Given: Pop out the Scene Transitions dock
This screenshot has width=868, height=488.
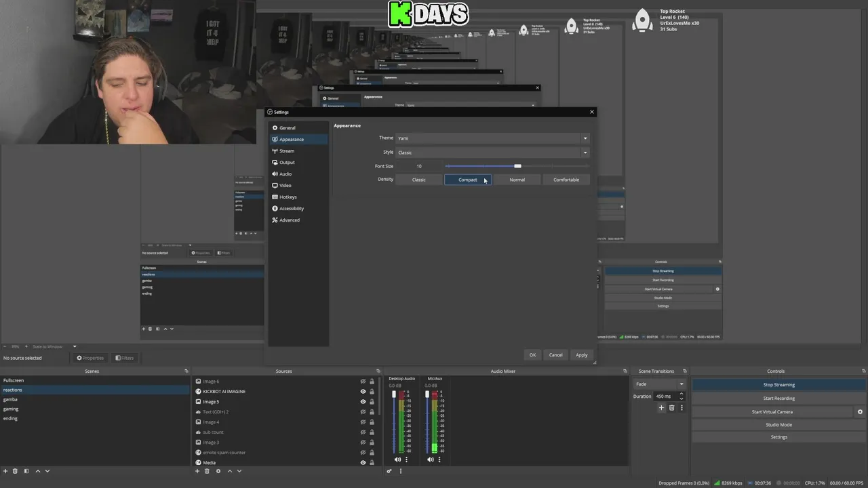Looking at the screenshot, I should pos(685,371).
